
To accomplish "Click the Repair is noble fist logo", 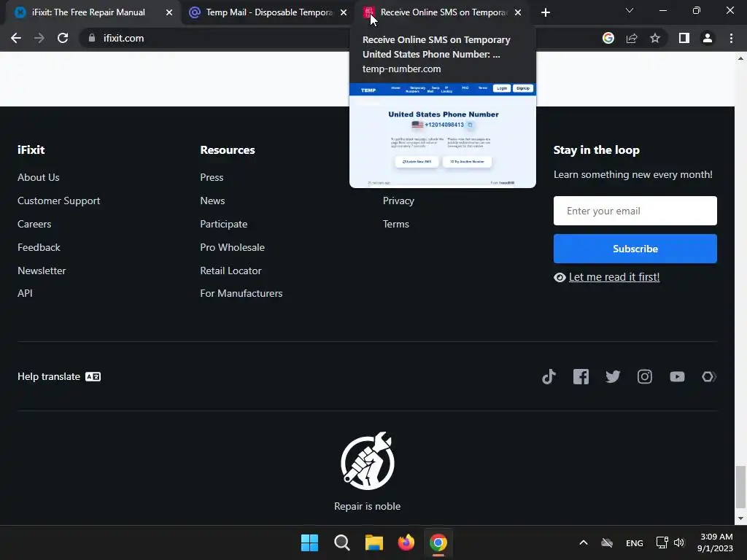I will 368,461.
